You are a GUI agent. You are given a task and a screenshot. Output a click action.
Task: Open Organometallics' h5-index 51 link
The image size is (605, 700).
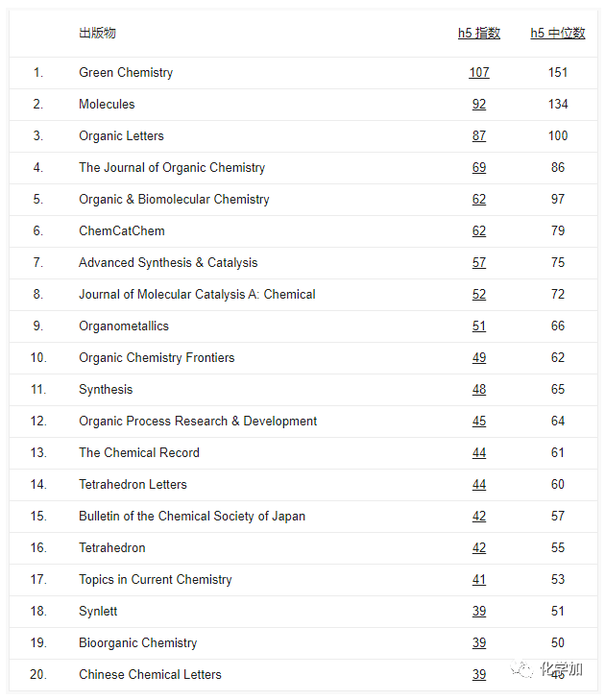point(478,326)
